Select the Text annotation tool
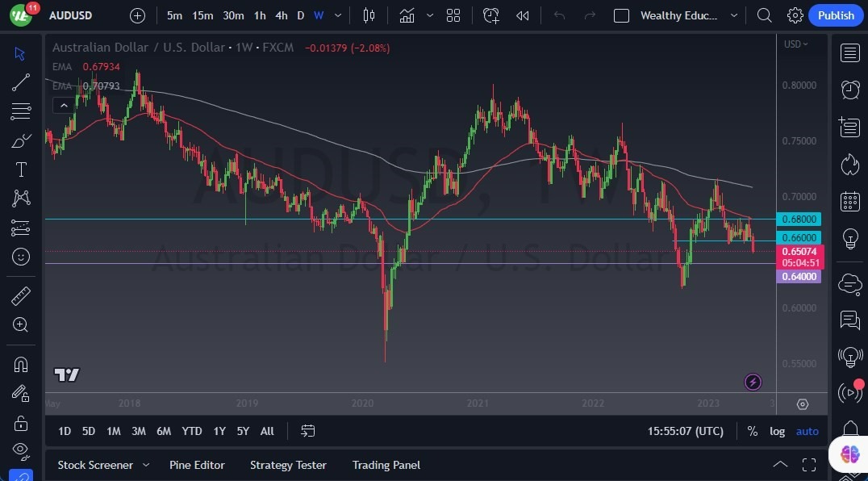 tap(21, 169)
